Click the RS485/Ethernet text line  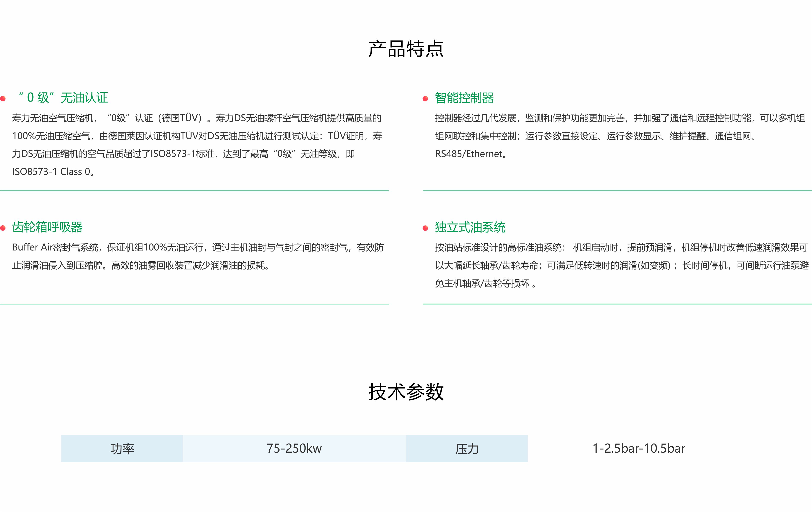(x=470, y=154)
